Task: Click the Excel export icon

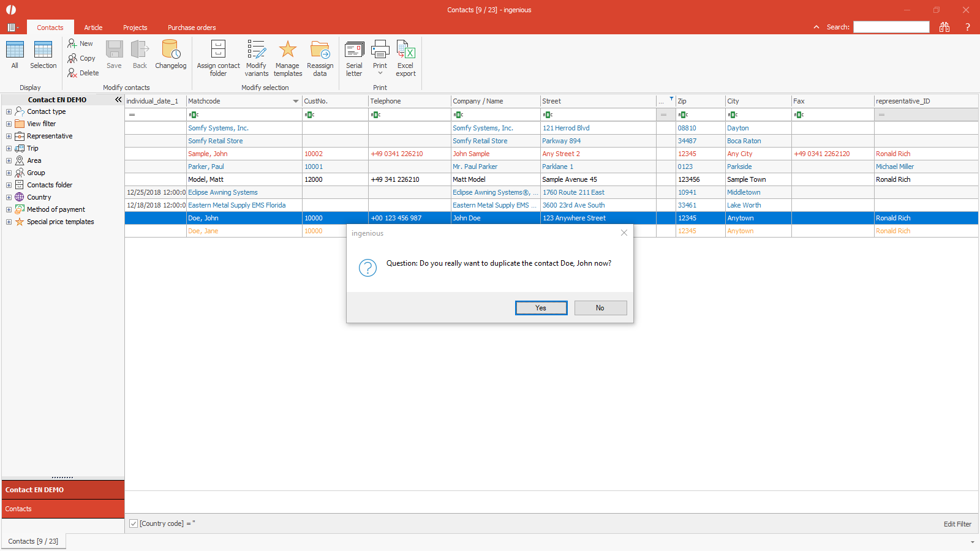Action: tap(405, 50)
